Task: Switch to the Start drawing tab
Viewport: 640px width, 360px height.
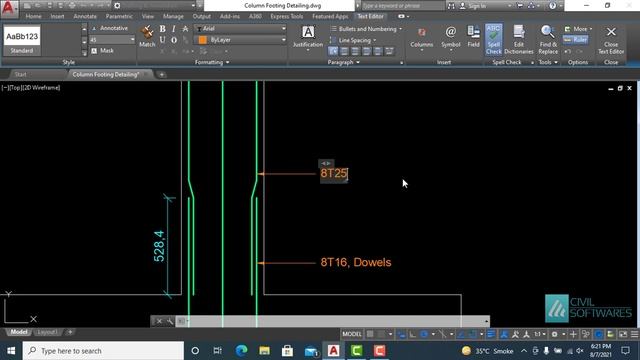Action: [20, 74]
